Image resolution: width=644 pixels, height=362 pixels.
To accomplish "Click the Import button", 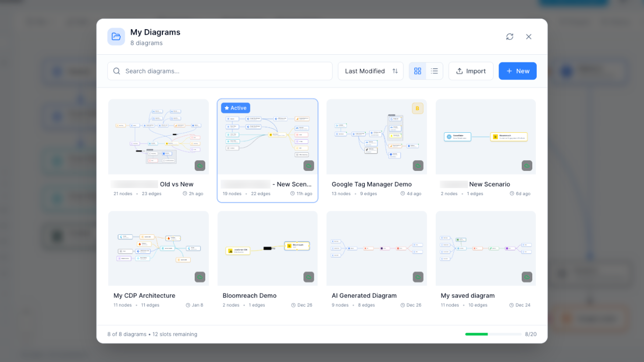I will (x=470, y=71).
